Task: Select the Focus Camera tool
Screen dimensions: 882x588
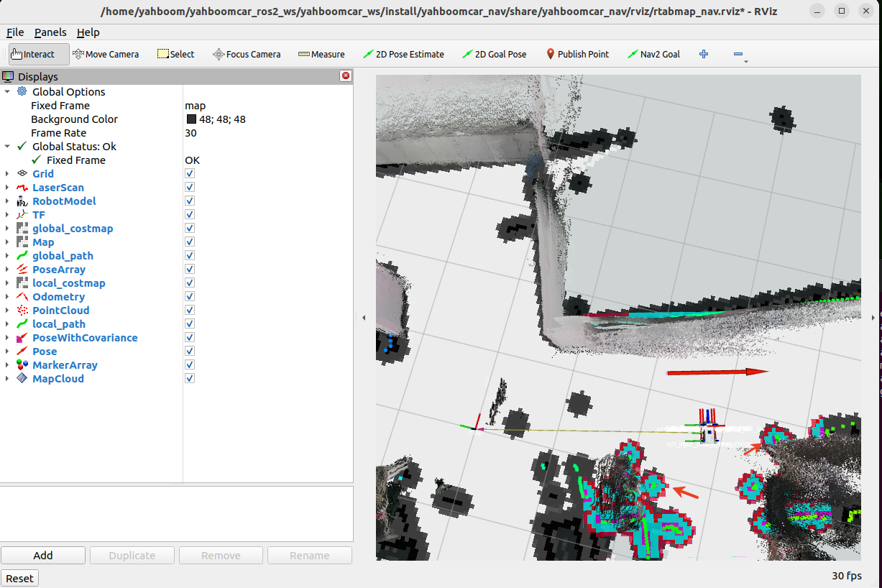Action: click(247, 54)
